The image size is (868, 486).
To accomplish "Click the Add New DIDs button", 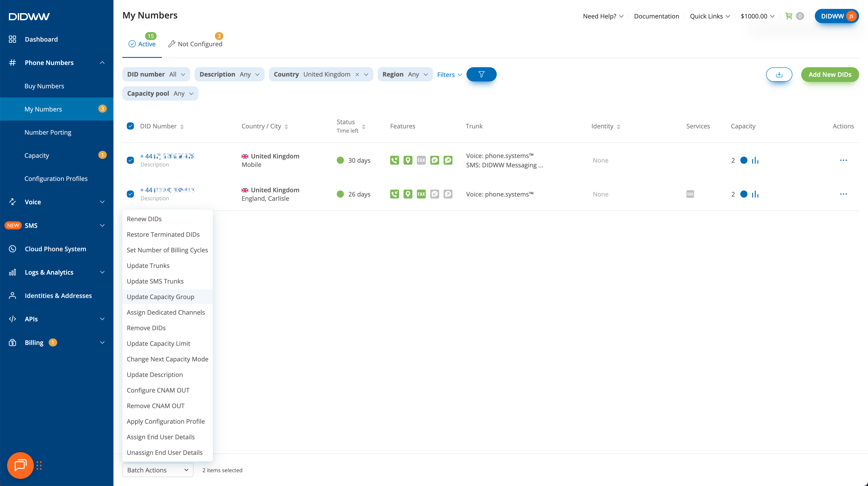I will (830, 75).
